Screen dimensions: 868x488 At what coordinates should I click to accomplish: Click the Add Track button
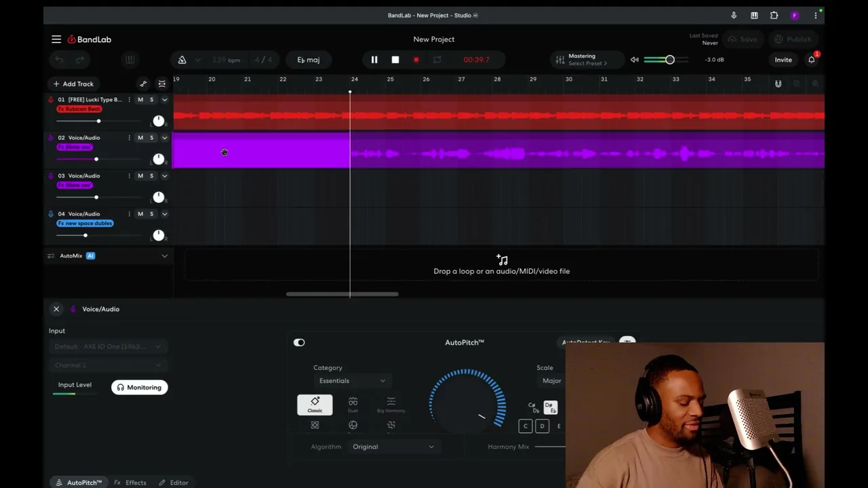(x=73, y=84)
